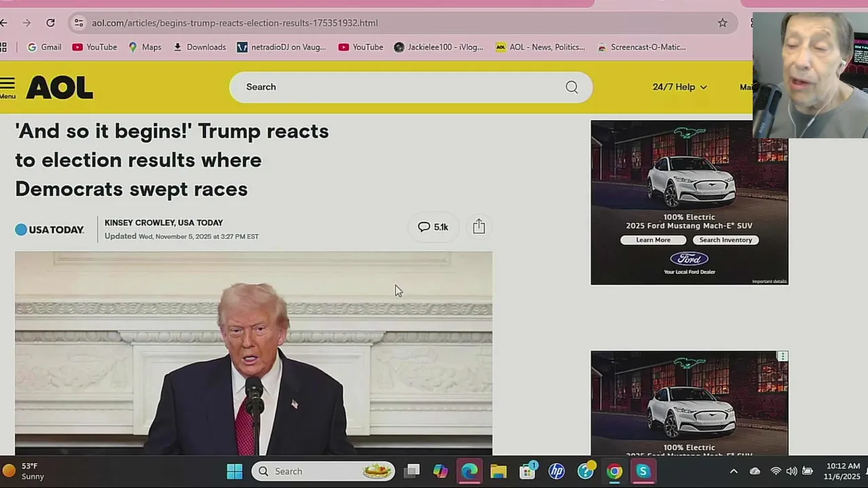This screenshot has width=868, height=488.
Task: Open the Downloads bookmark
Action: (199, 47)
